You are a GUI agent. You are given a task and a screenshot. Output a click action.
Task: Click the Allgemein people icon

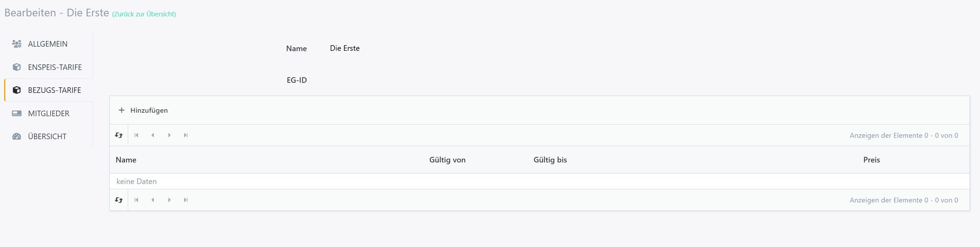[x=17, y=44]
